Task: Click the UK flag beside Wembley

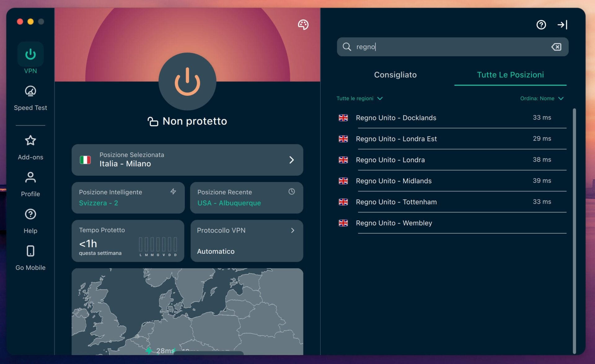Action: [x=343, y=223]
